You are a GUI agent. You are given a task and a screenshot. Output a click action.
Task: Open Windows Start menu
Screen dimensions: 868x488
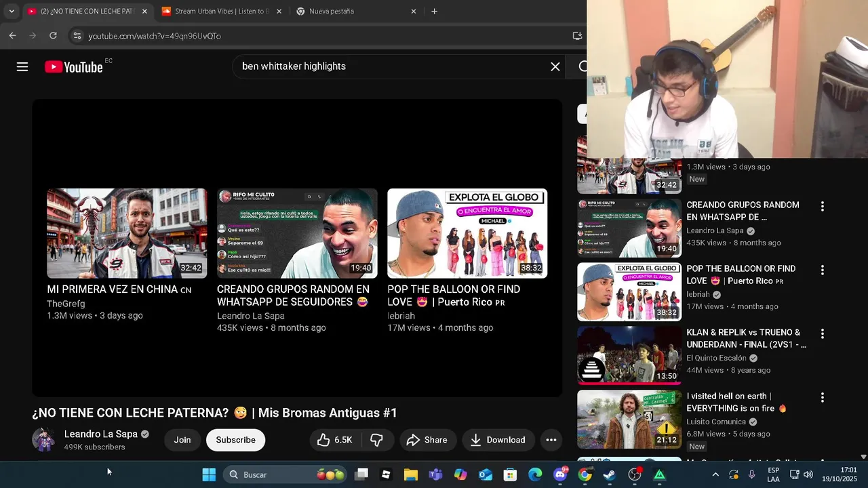(209, 474)
